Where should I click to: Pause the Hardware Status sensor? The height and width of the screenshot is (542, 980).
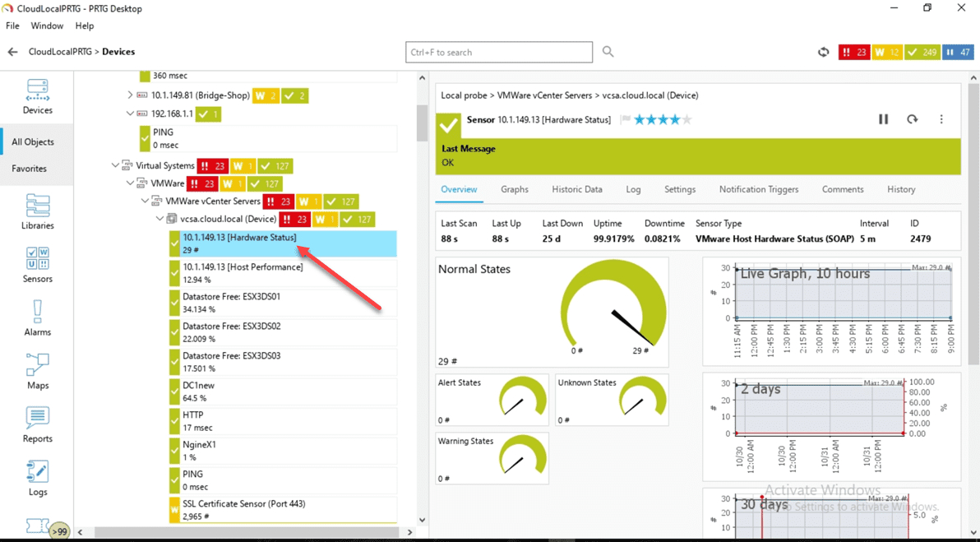tap(883, 119)
